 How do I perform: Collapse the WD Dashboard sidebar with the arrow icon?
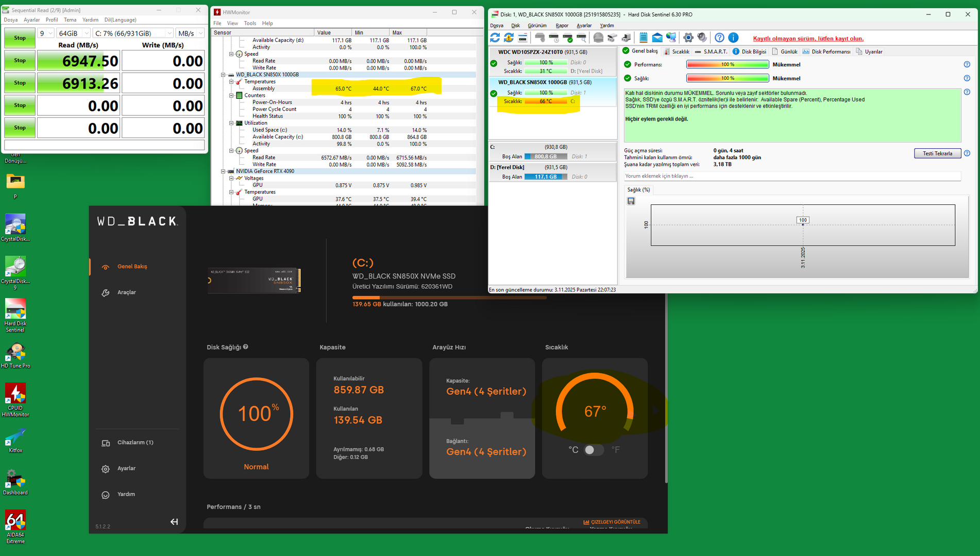(x=174, y=522)
